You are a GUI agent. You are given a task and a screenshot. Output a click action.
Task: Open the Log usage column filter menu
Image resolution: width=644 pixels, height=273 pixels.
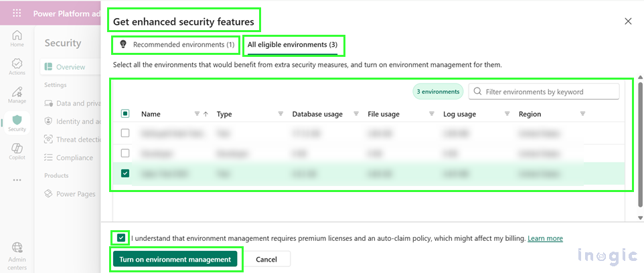coord(507,114)
